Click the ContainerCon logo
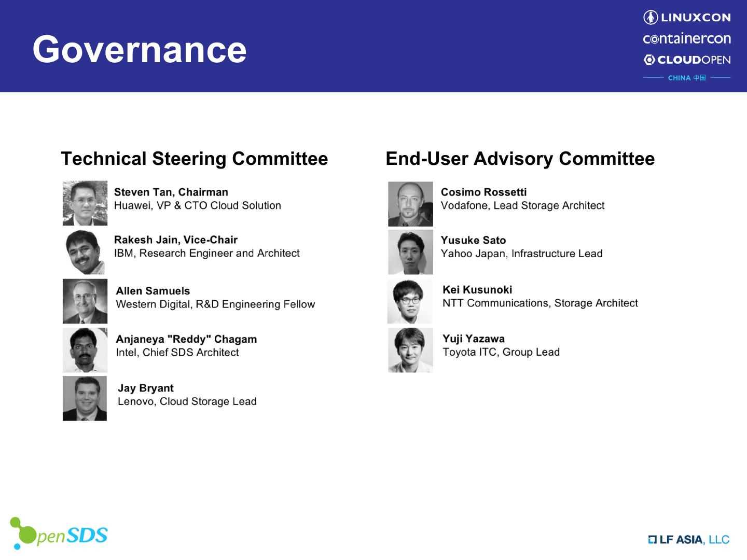747x560 pixels. (687, 39)
